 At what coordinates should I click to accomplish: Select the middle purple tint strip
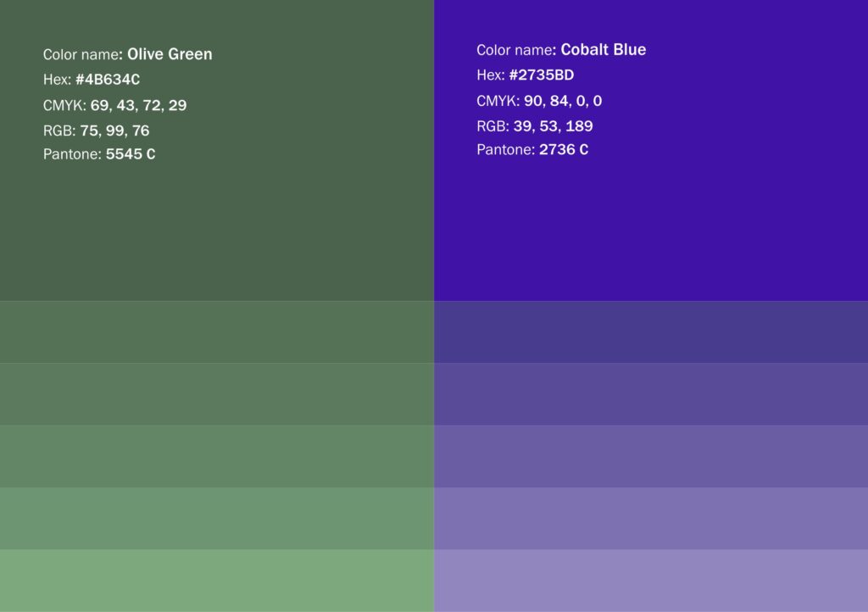click(651, 456)
